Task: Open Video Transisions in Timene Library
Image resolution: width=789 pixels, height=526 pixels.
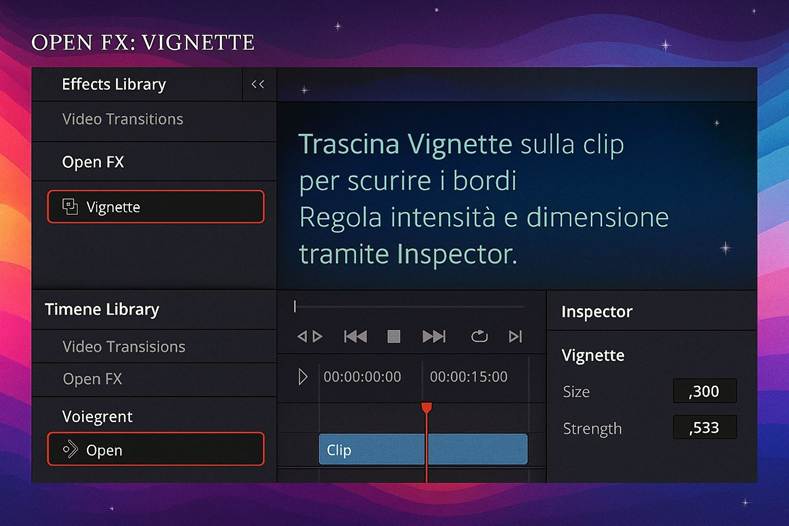Action: (124, 347)
